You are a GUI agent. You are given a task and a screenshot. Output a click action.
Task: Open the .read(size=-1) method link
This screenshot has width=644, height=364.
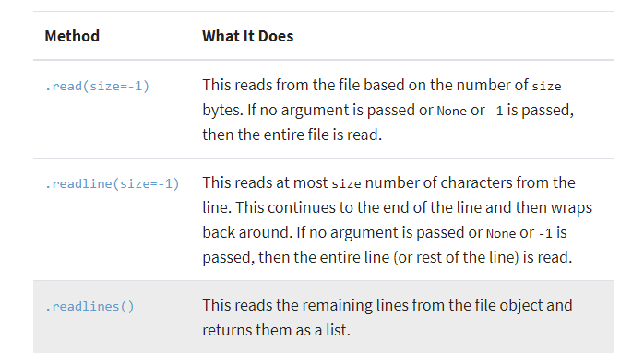pos(97,87)
